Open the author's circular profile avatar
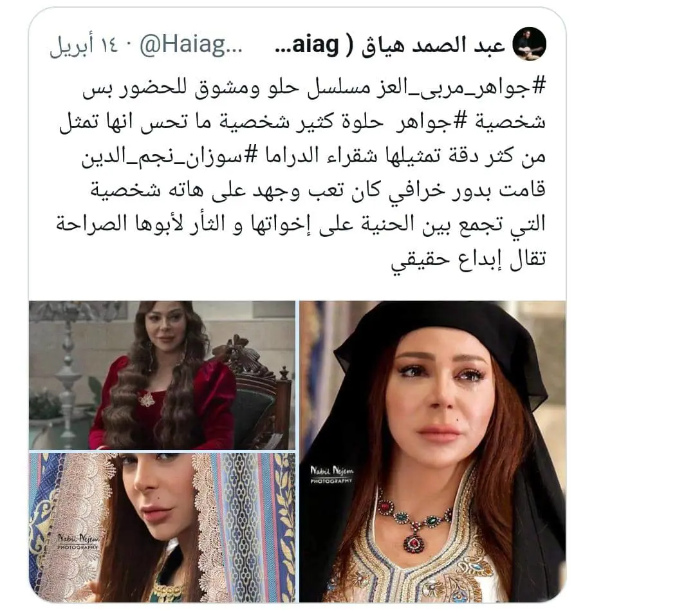695x616 pixels. [529, 44]
